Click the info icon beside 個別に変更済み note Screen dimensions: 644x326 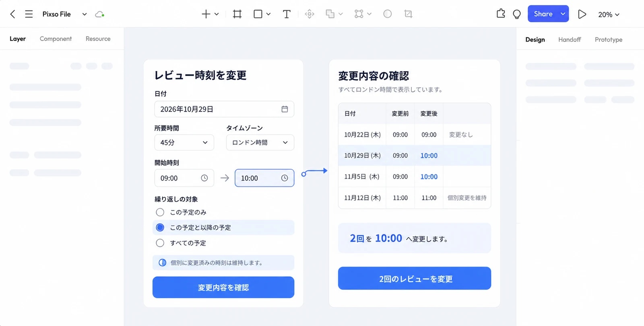162,262
